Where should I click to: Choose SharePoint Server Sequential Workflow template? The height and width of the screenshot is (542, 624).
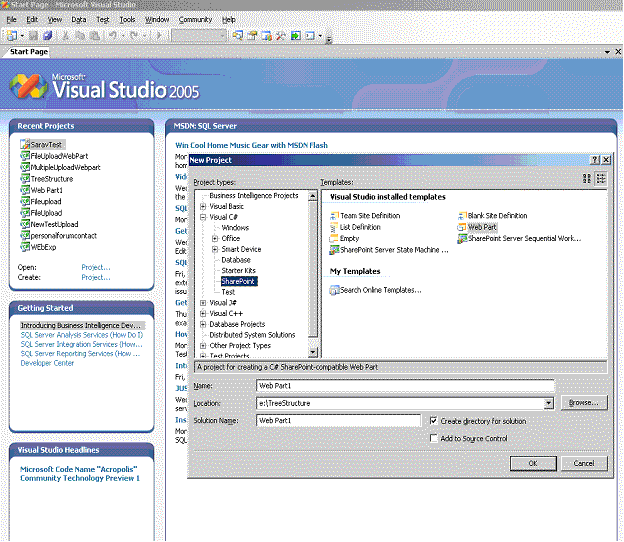pos(519,239)
